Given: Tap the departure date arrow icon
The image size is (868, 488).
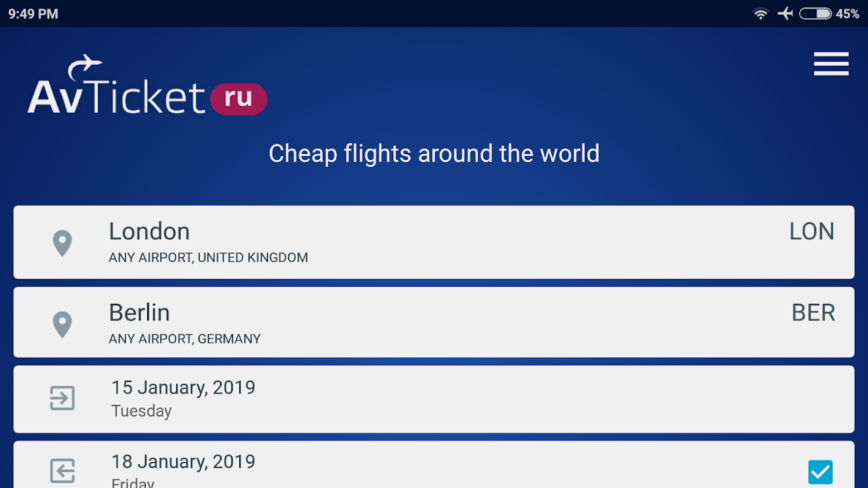Looking at the screenshot, I should pos(62,398).
